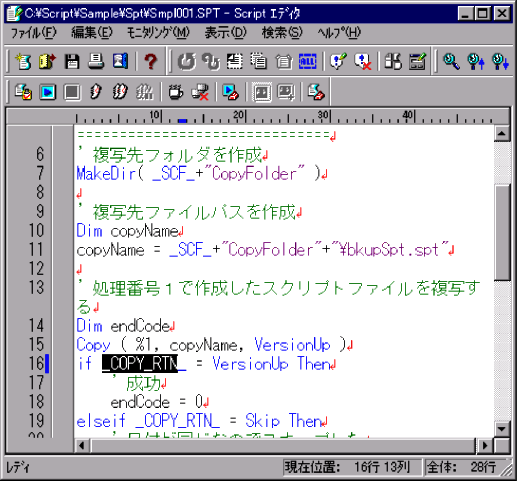Paste from clipboard icon
This screenshot has width=518, height=481.
point(283,61)
